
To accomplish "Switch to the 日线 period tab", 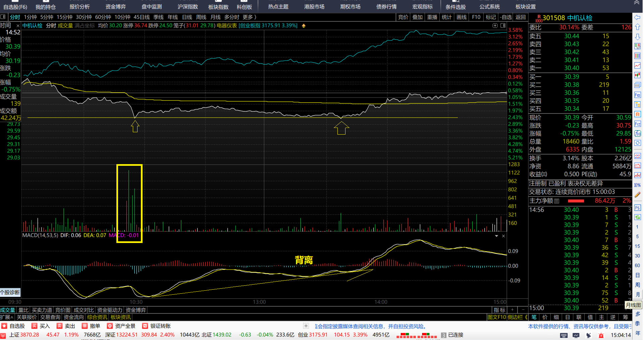I will pyautogui.click(x=187, y=17).
